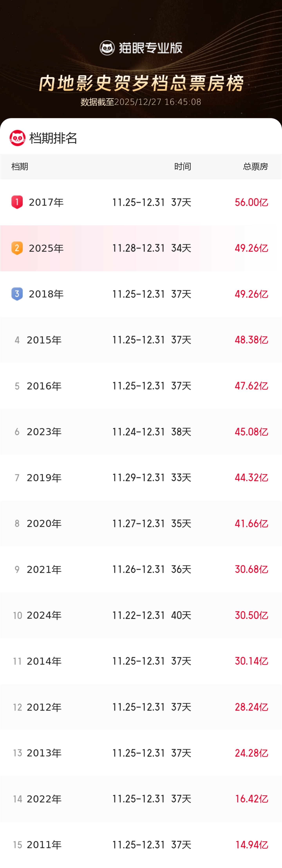Click the 内地影史贺岁档总票房榜 title

point(141,83)
